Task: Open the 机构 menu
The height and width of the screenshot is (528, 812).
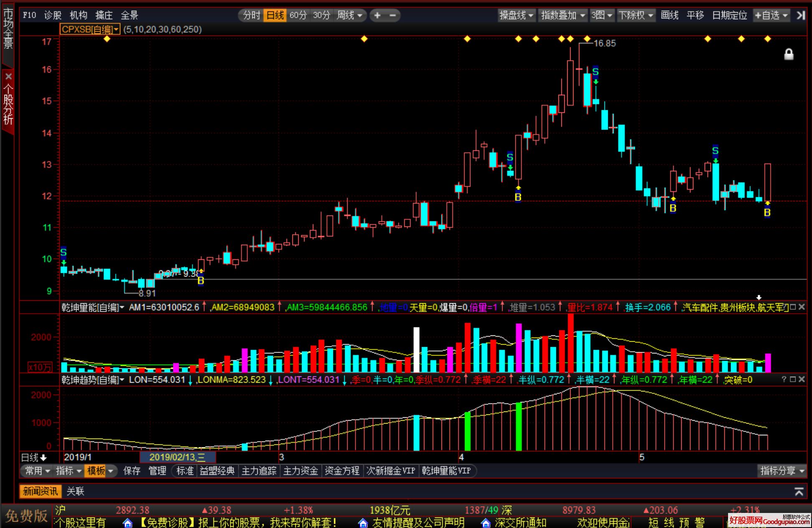Action: pyautogui.click(x=79, y=15)
